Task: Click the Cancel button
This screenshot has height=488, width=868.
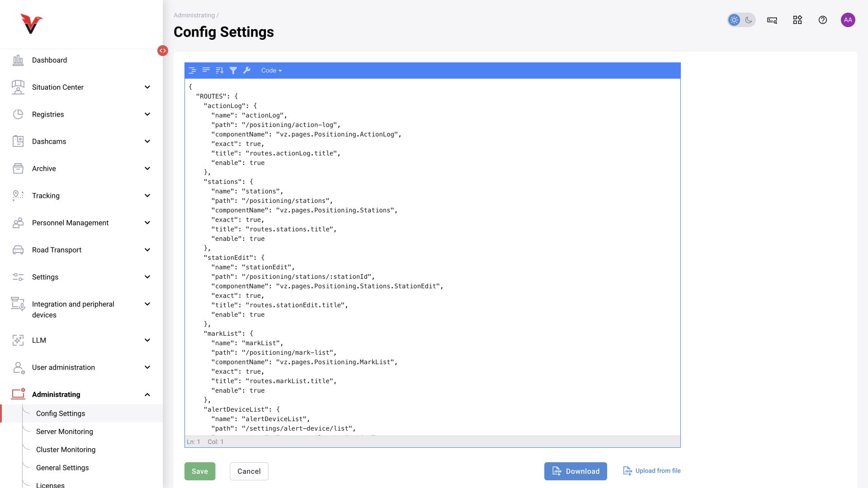Action: 249,471
